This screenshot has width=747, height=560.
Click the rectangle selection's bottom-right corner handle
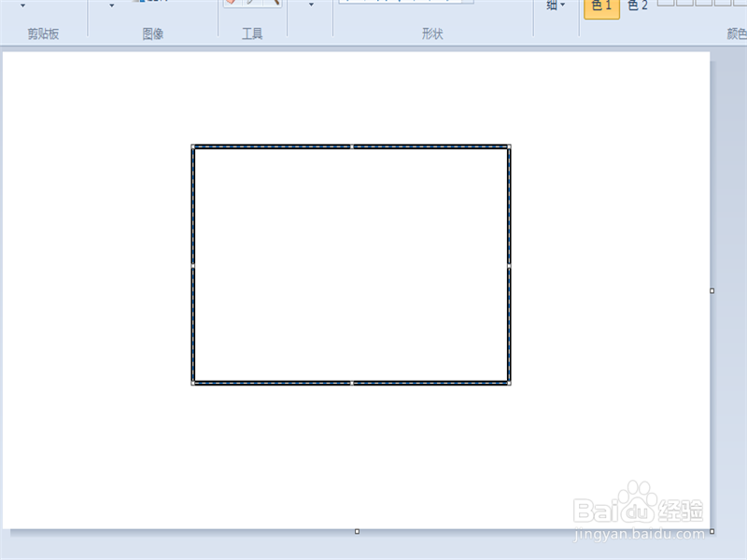tap(509, 384)
